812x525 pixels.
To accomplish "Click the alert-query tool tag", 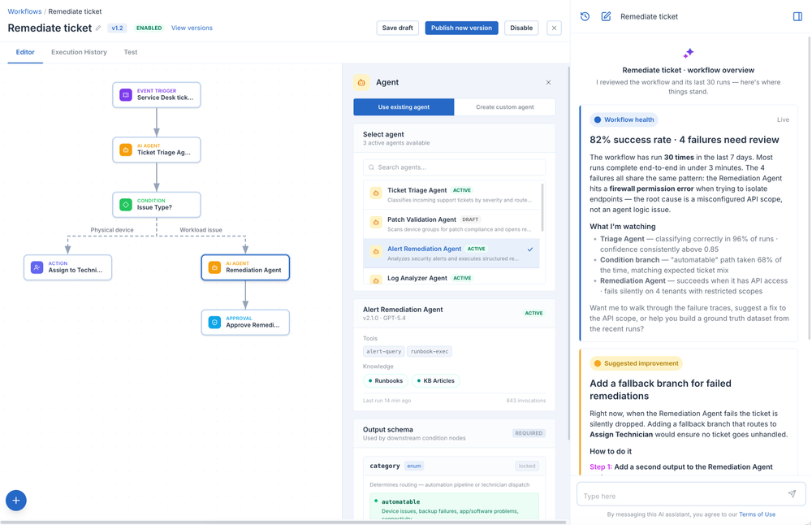I will pyautogui.click(x=384, y=351).
